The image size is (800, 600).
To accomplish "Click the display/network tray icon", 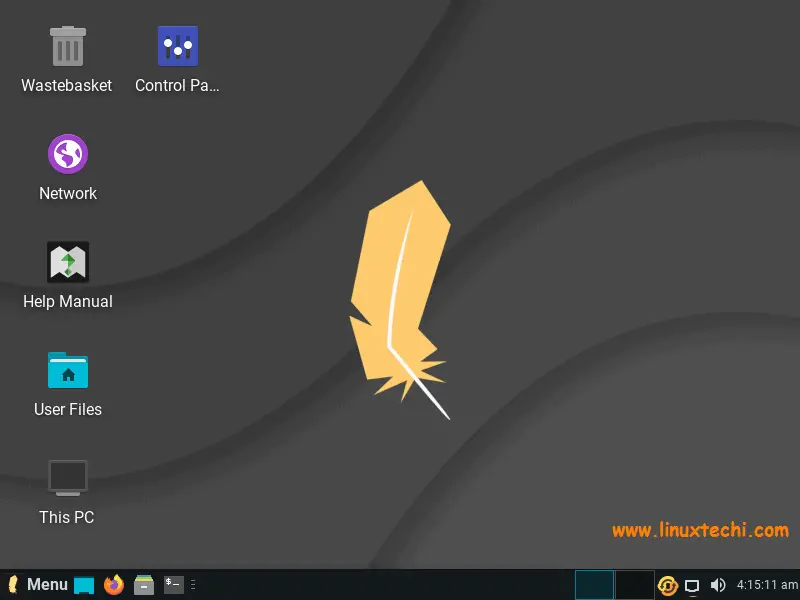I will (692, 586).
